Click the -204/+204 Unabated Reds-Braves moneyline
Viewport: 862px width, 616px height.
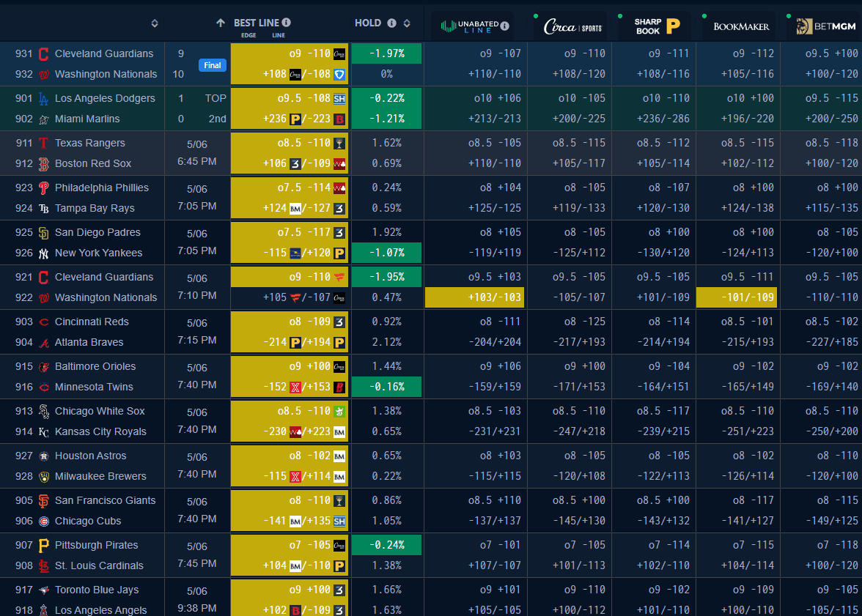494,342
